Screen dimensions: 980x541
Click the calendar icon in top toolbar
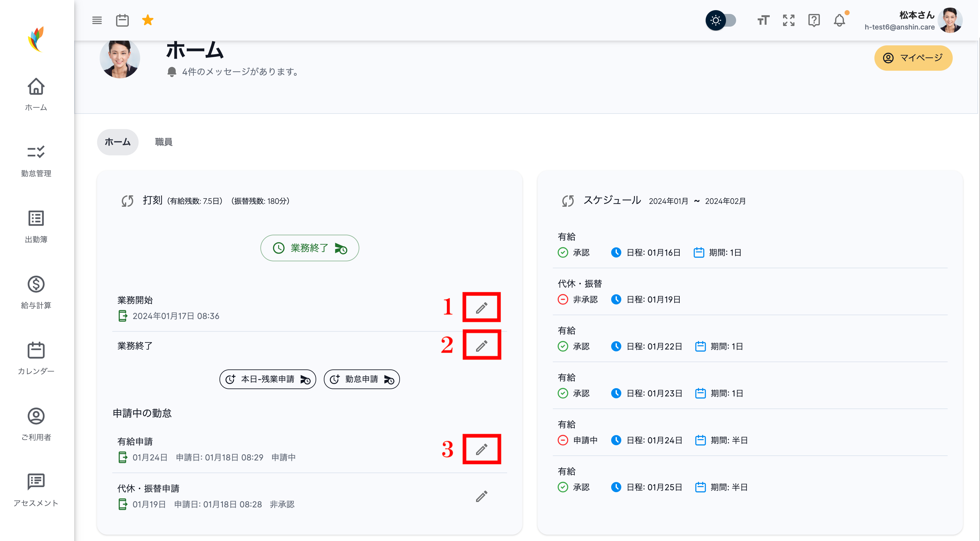coord(122,20)
